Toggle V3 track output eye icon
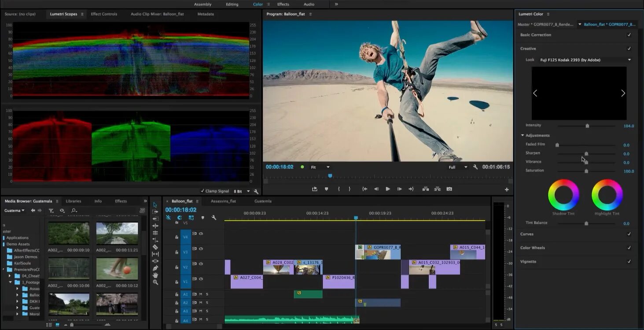The width and height of the screenshot is (644, 330). click(x=201, y=249)
